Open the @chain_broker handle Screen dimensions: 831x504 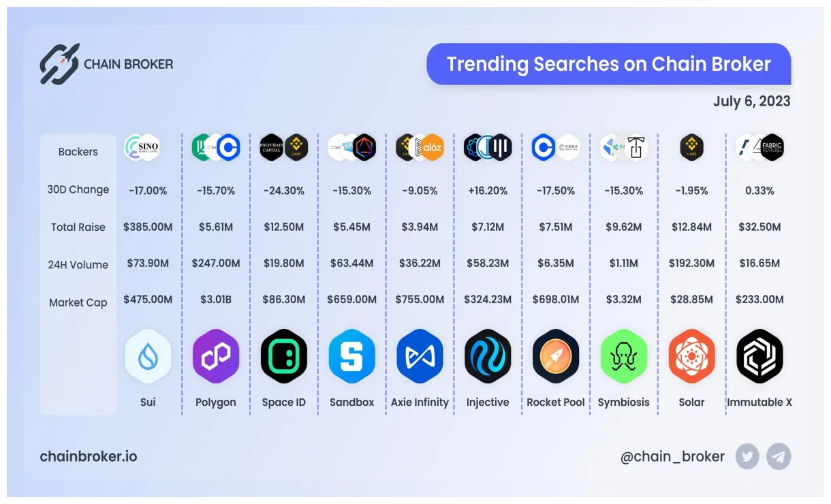pos(672,456)
